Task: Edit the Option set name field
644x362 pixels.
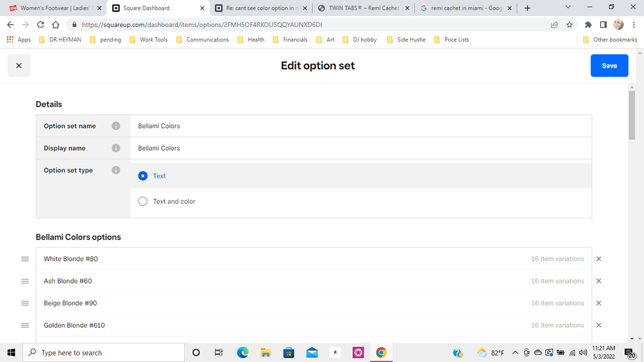Action: [x=360, y=126]
